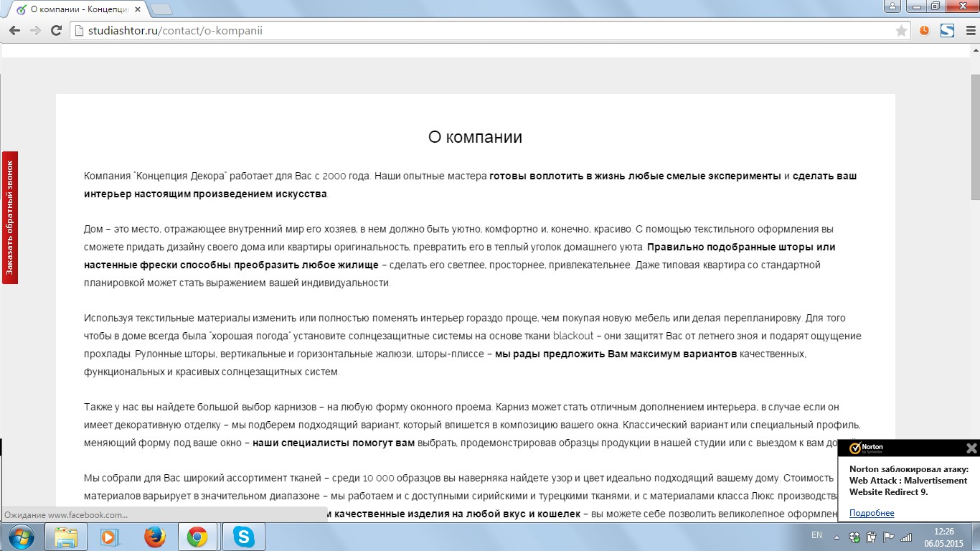Launch Windows Explorer from the taskbar

click(66, 537)
